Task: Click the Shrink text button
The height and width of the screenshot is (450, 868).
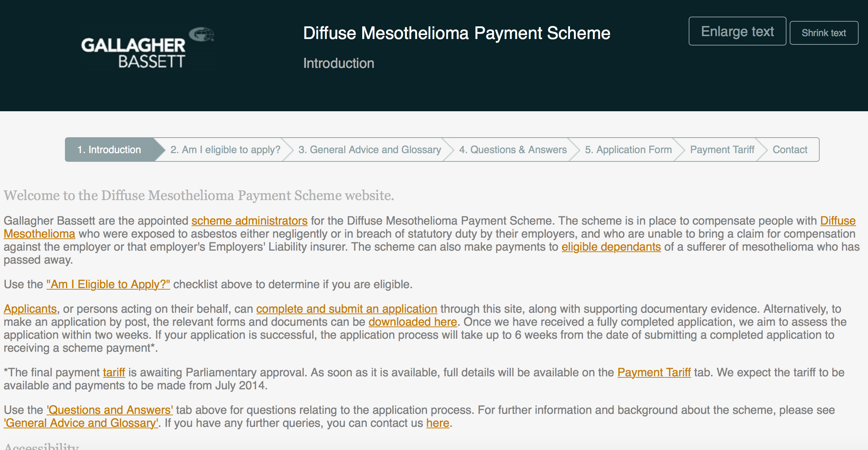Action: (824, 33)
